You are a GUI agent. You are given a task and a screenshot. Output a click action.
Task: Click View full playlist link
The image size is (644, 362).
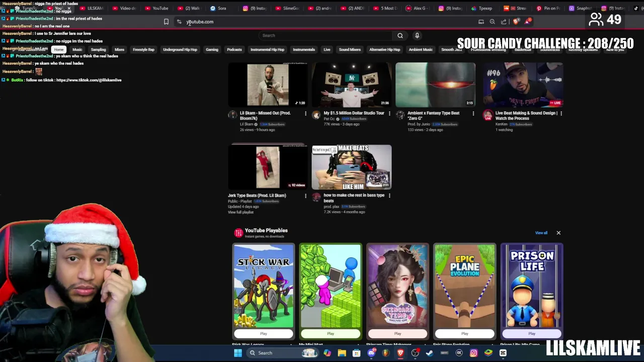tap(240, 212)
